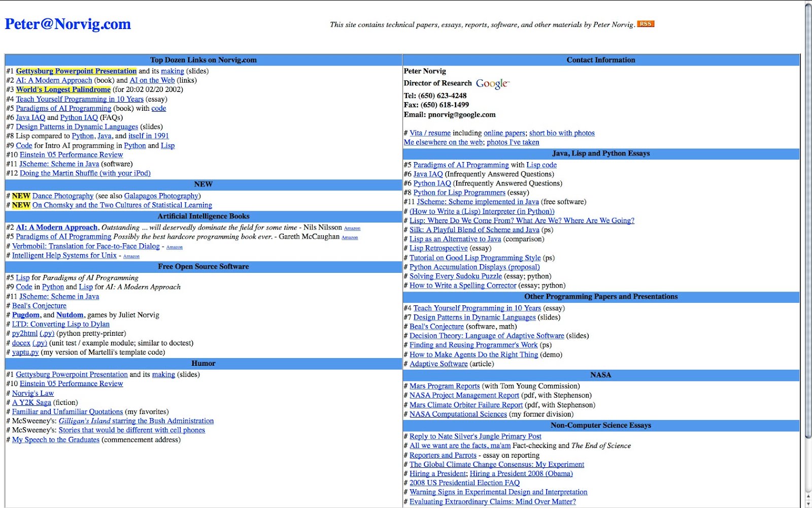Image resolution: width=812 pixels, height=508 pixels.
Task: Open Norvig's Law link
Action: pos(33,393)
